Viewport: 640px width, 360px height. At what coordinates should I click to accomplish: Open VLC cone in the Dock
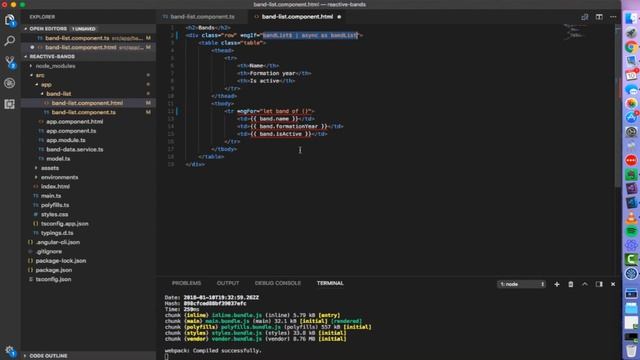631,217
